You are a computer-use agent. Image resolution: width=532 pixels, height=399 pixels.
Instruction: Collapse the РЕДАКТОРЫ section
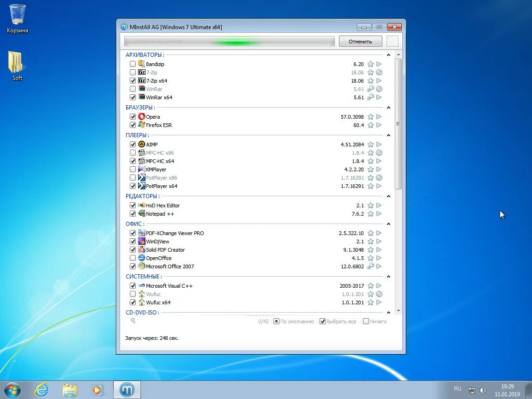pyautogui.click(x=388, y=196)
